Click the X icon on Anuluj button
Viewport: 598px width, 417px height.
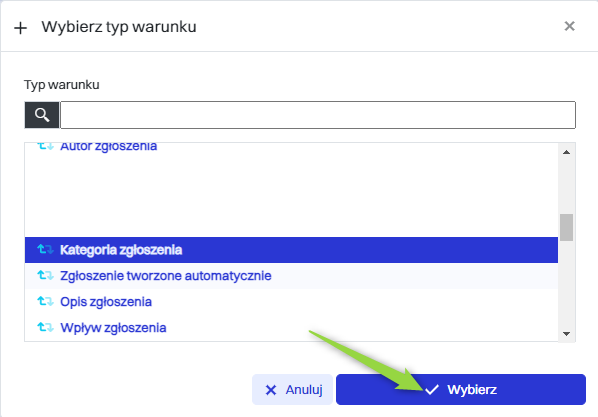pos(271,390)
